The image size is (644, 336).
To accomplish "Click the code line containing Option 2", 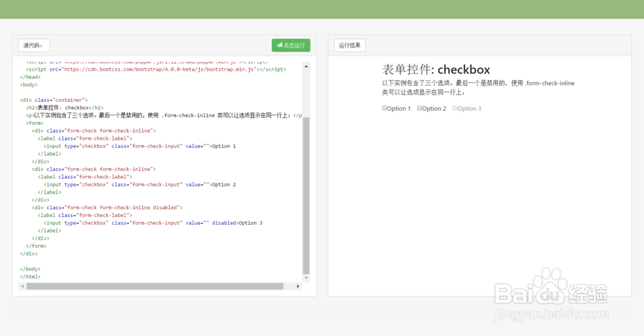I will click(140, 185).
